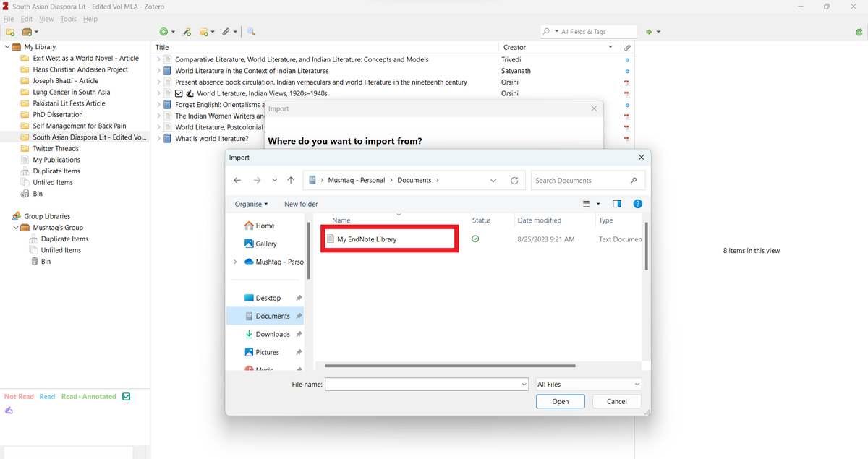
Task: Open Duplicate Items under My Library
Action: (56, 171)
